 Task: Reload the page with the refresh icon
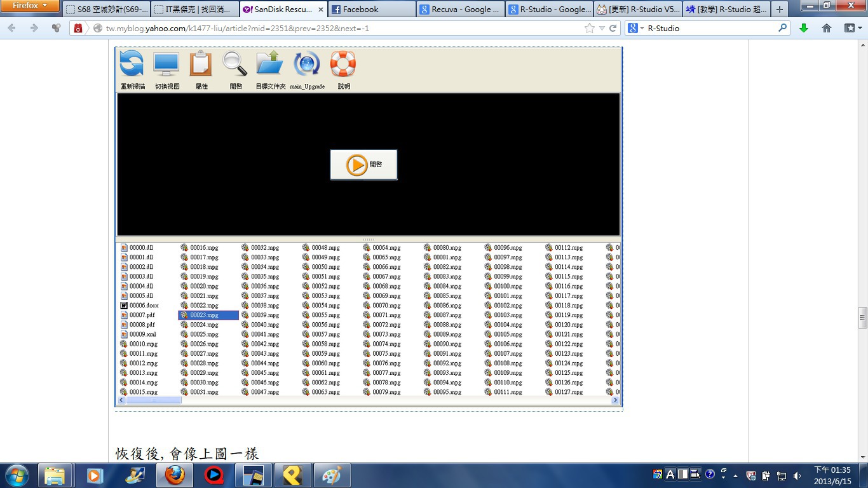tap(613, 28)
